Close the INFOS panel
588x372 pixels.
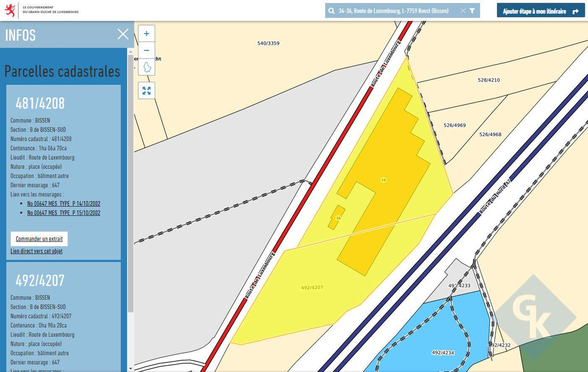click(x=123, y=35)
